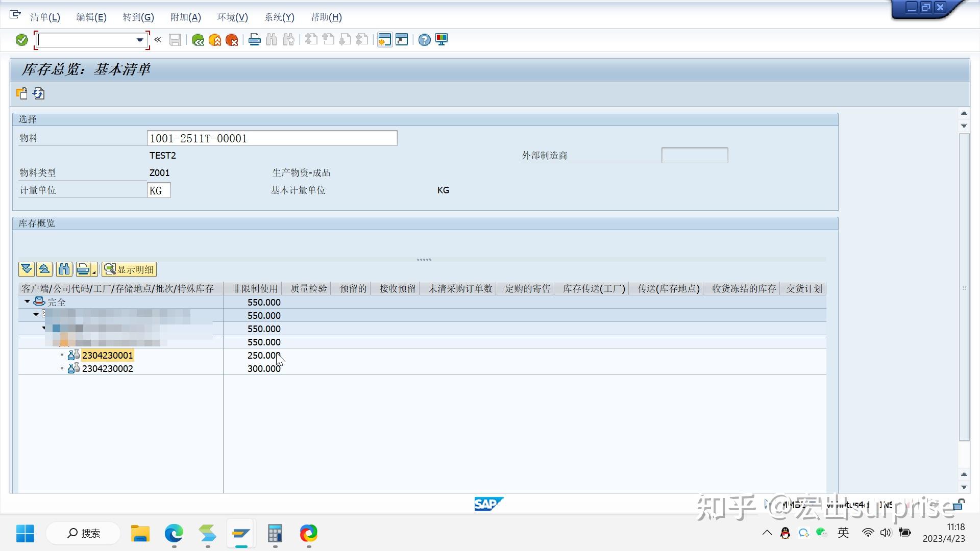Click the green Enter checkmark icon

pos(21,39)
